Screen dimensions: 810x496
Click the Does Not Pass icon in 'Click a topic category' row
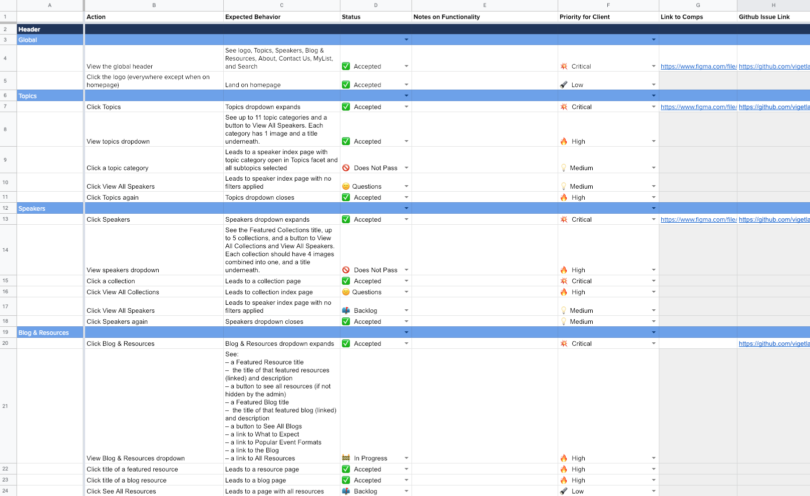point(346,168)
